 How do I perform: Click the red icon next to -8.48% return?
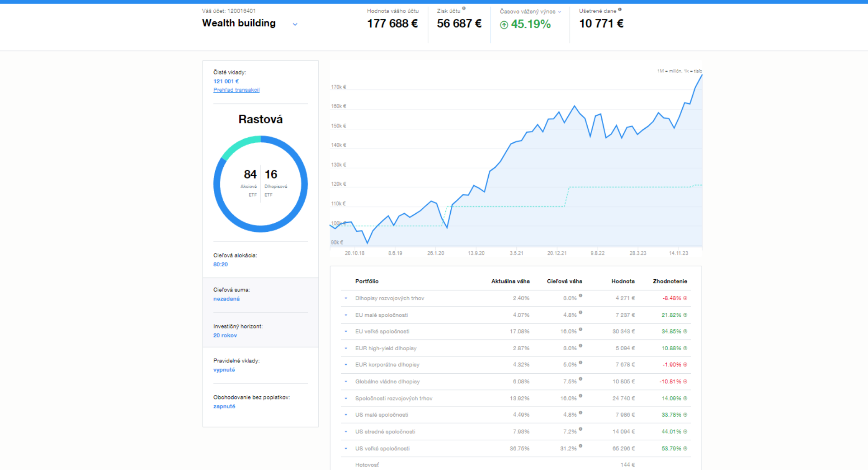[x=685, y=298]
